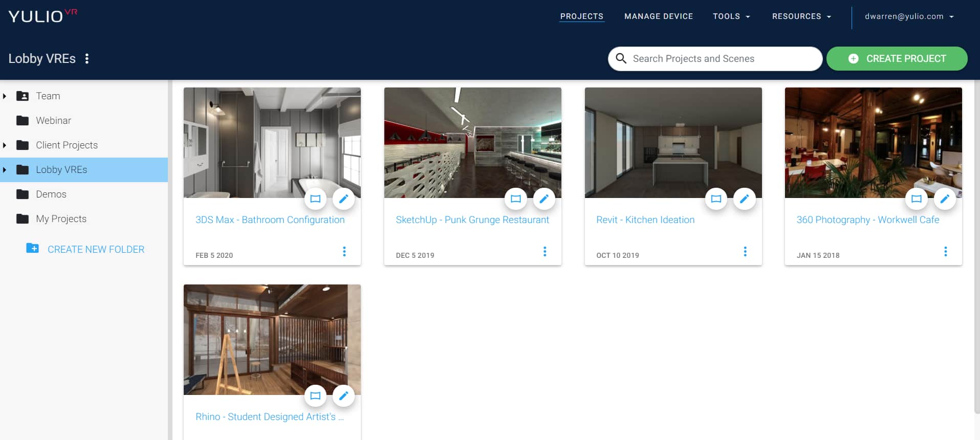Go to the Projects tab
The width and height of the screenshot is (980, 440).
[581, 16]
